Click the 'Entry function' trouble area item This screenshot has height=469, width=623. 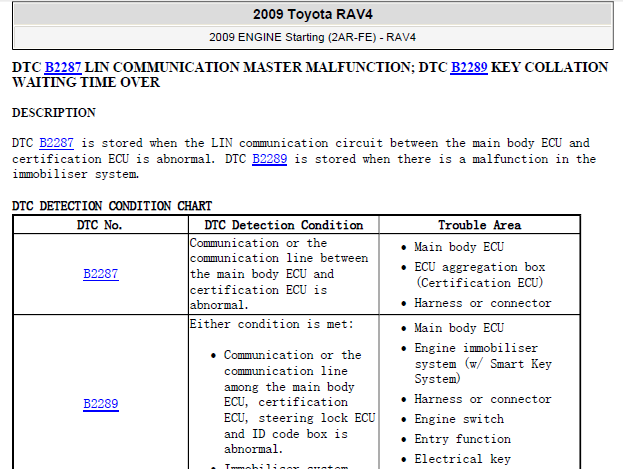[x=462, y=439]
